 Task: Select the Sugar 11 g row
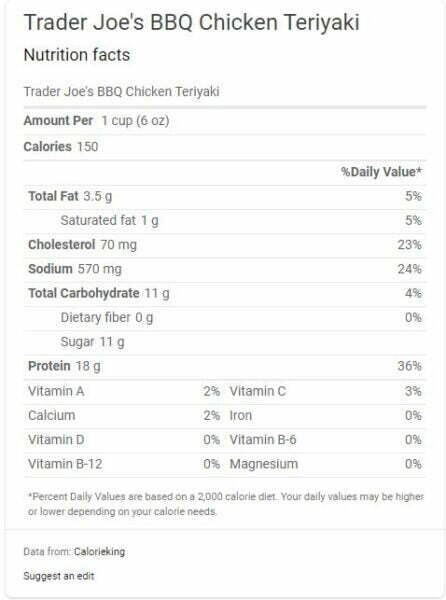click(225, 342)
